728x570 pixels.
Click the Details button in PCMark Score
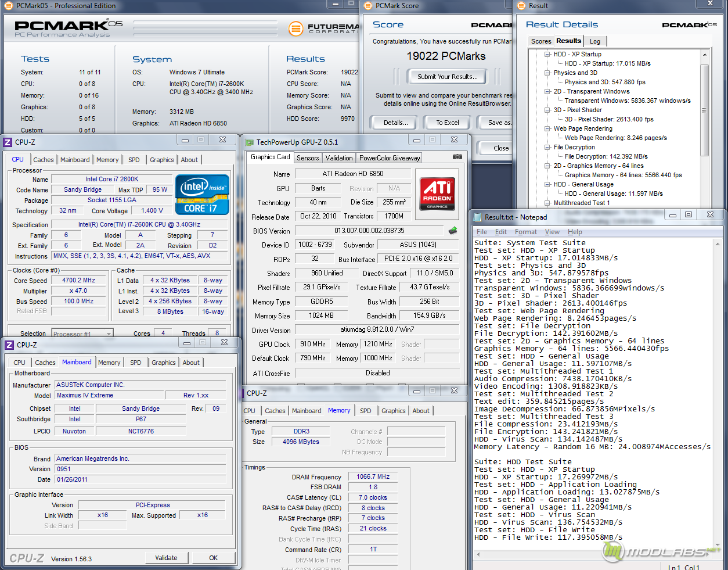pos(396,123)
